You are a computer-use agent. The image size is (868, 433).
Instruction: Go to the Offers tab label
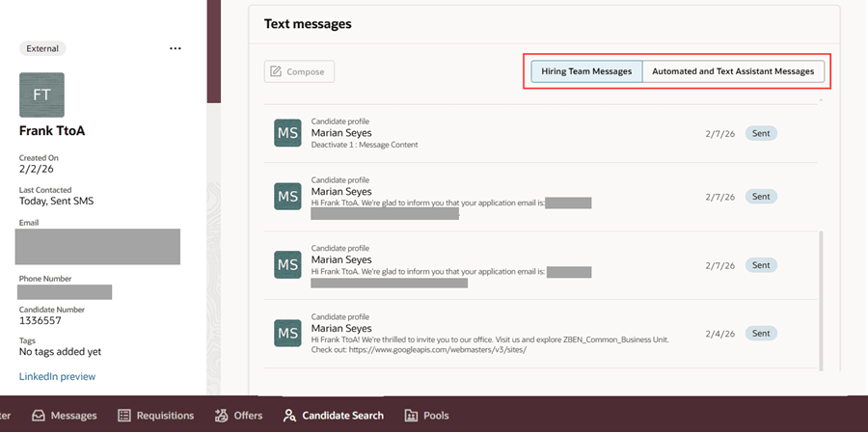click(248, 416)
